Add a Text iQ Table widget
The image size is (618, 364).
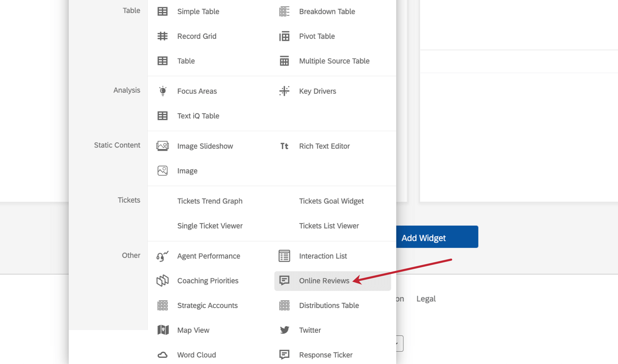pyautogui.click(x=198, y=116)
